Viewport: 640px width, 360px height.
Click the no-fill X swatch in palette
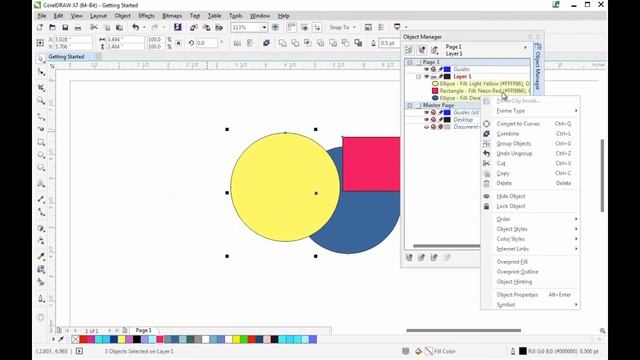[76, 339]
